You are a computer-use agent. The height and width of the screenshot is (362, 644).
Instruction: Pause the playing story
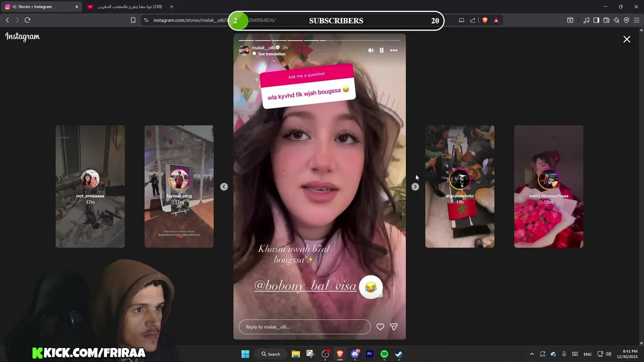pyautogui.click(x=381, y=50)
